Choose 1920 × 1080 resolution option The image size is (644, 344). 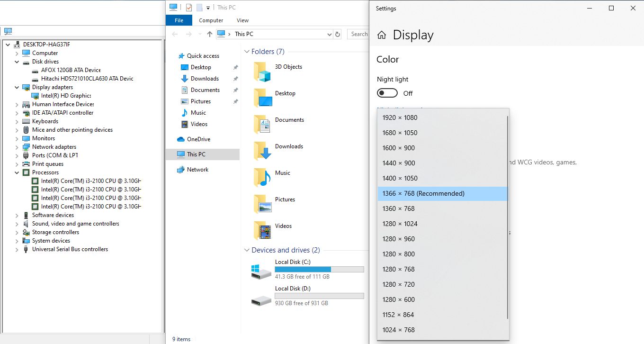pyautogui.click(x=400, y=118)
